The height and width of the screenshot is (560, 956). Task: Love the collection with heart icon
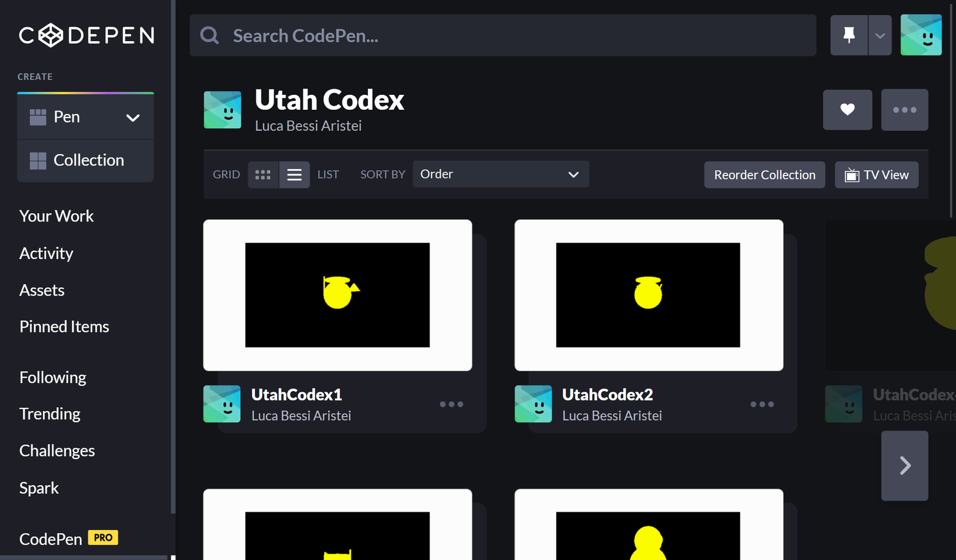[847, 110]
